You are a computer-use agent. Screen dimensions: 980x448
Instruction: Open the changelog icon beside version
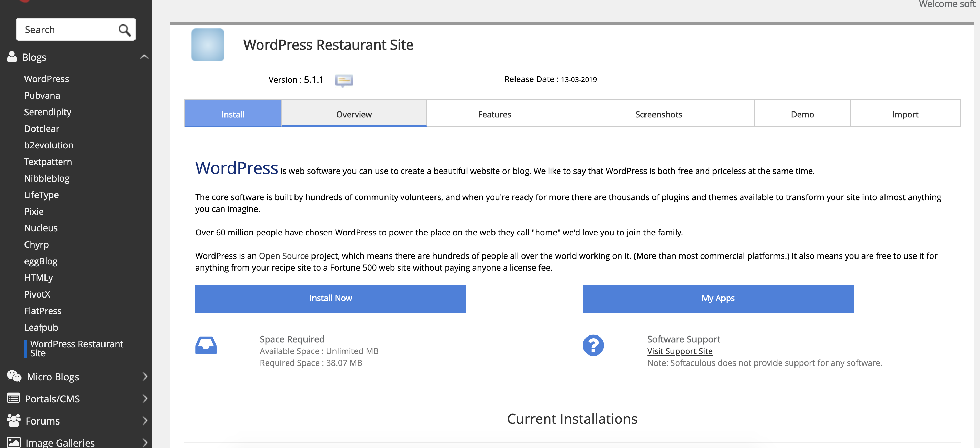[344, 80]
